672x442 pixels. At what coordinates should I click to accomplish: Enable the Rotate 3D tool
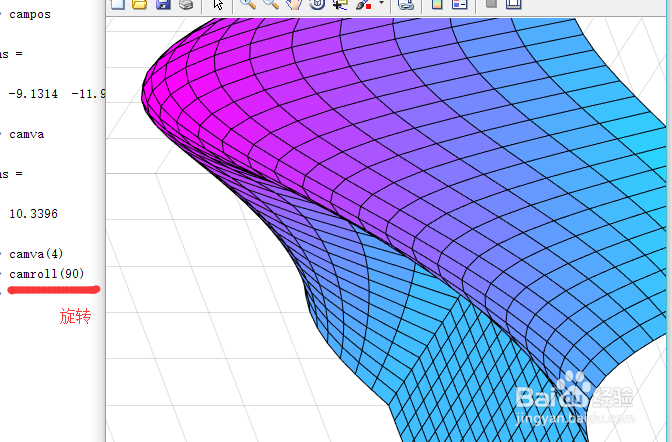pos(317,4)
